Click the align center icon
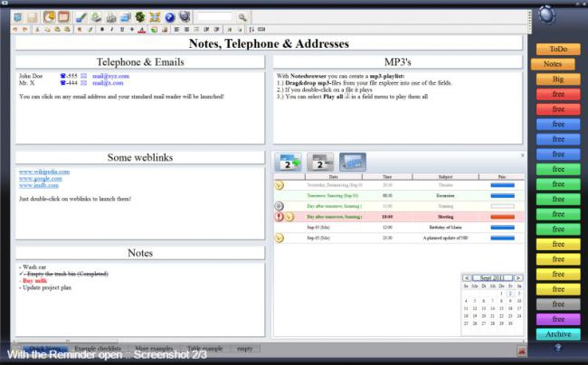 186,29
